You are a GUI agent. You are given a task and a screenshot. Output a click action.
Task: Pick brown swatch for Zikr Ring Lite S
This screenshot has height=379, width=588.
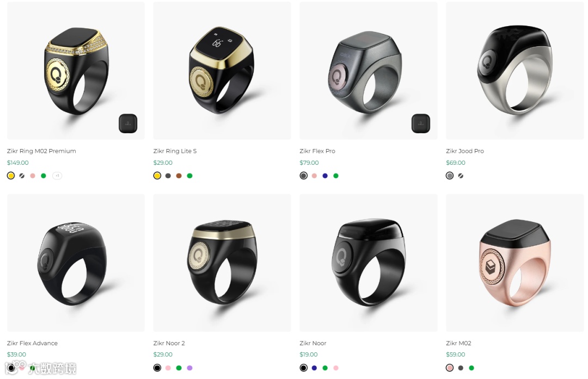179,176
